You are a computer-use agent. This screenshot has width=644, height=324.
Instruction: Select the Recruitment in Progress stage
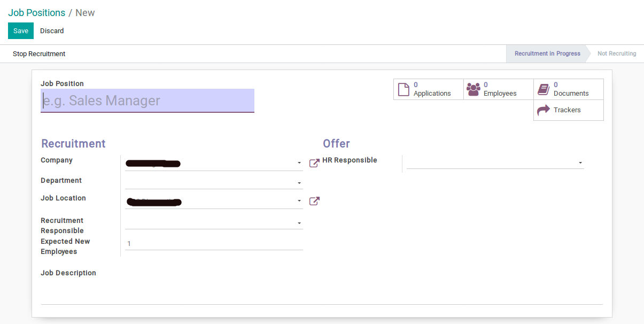547,53
